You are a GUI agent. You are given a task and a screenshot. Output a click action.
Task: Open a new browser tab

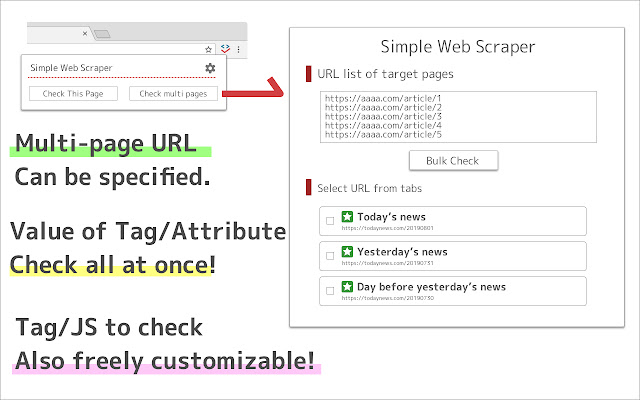click(x=102, y=34)
